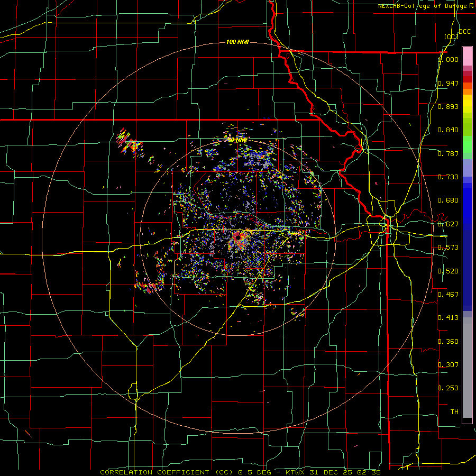This screenshot has width=476, height=476.
Task: Click the 0.947 scale value
Action: [448, 83]
